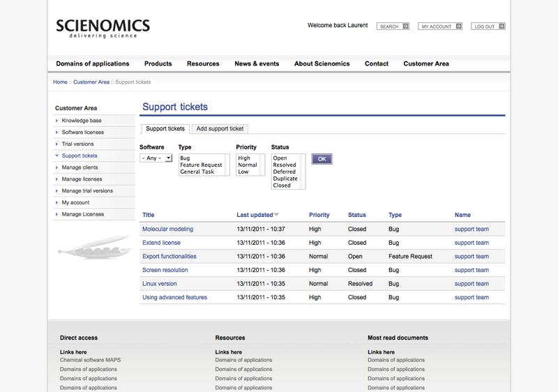The height and width of the screenshot is (392, 558).
Task: Open the Screen resolution ticket
Action: pyautogui.click(x=165, y=270)
